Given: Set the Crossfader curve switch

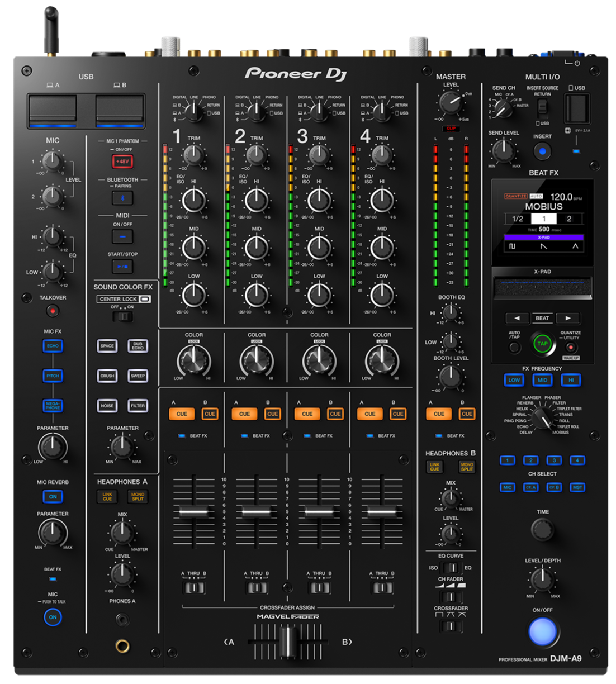Looking at the screenshot, I should click(451, 626).
